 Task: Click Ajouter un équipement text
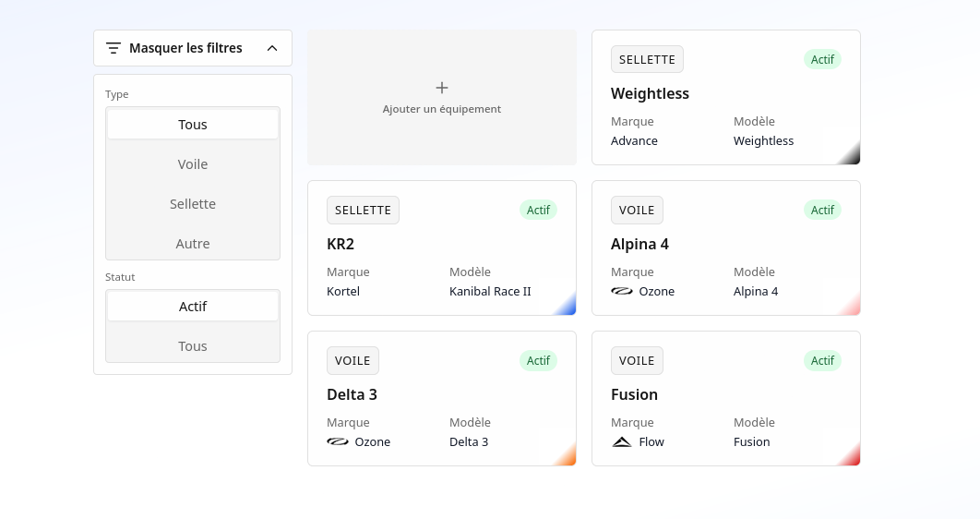(x=442, y=109)
